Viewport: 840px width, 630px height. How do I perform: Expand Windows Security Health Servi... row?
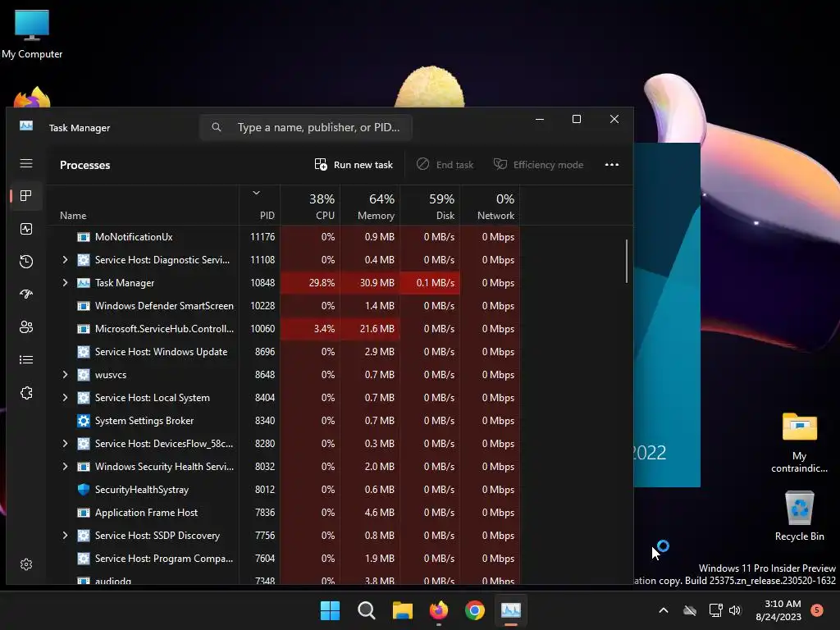coord(65,467)
